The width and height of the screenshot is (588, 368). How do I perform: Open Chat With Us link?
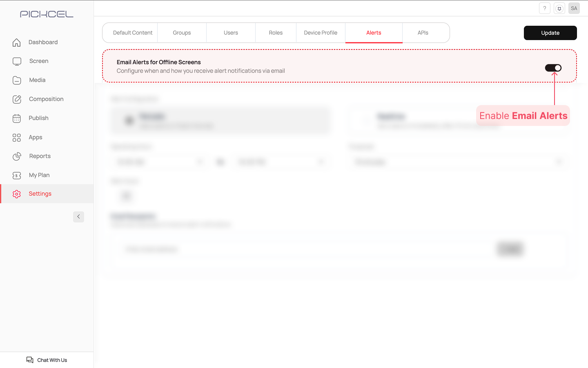point(47,360)
